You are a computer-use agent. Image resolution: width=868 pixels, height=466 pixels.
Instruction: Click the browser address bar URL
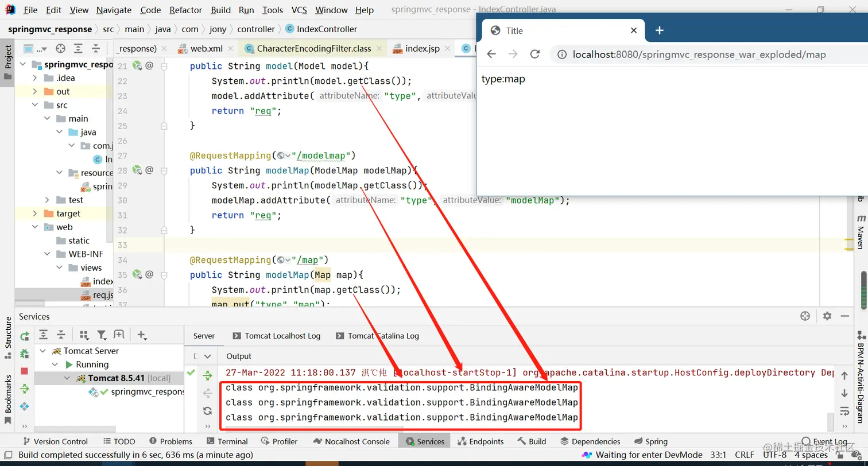tap(699, 55)
